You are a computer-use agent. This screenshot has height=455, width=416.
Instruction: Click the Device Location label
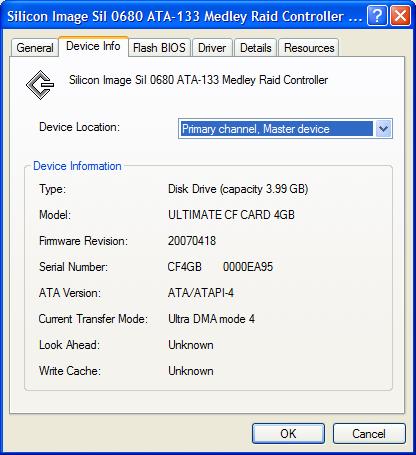pyautogui.click(x=79, y=127)
